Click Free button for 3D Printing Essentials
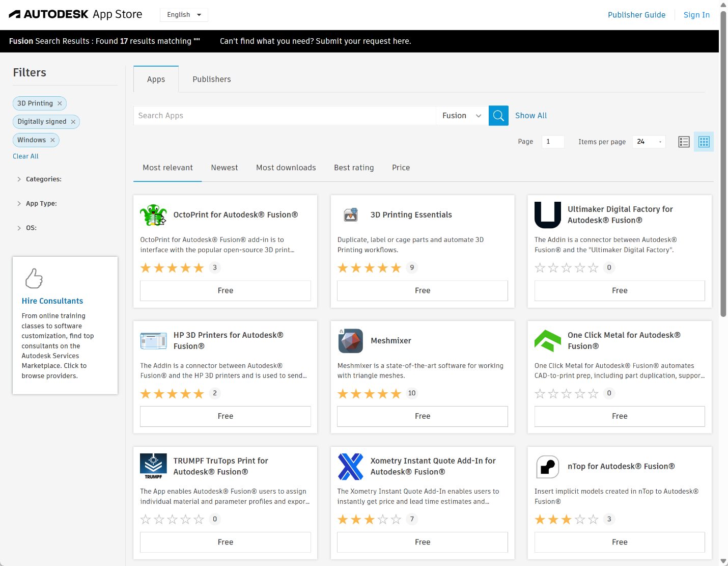 pos(422,290)
